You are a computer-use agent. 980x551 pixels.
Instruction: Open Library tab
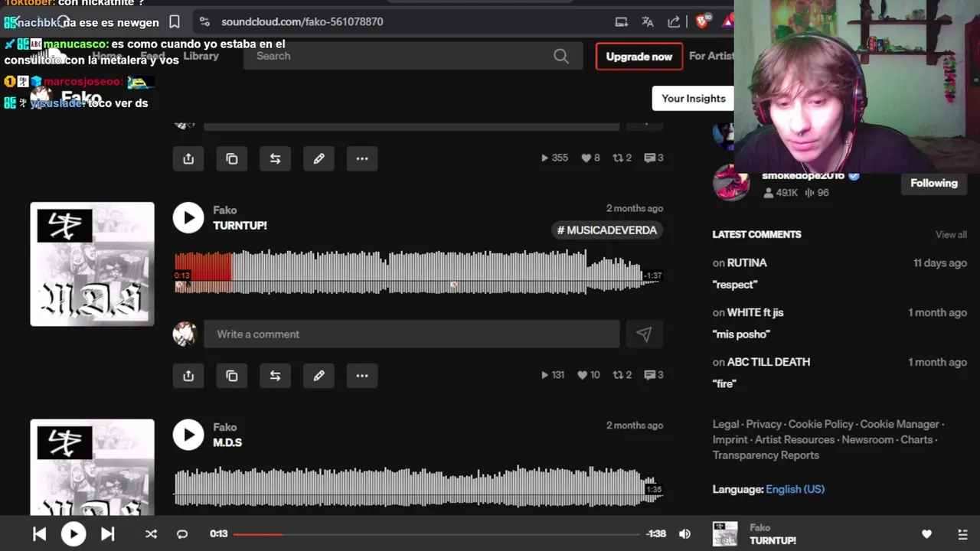click(201, 56)
